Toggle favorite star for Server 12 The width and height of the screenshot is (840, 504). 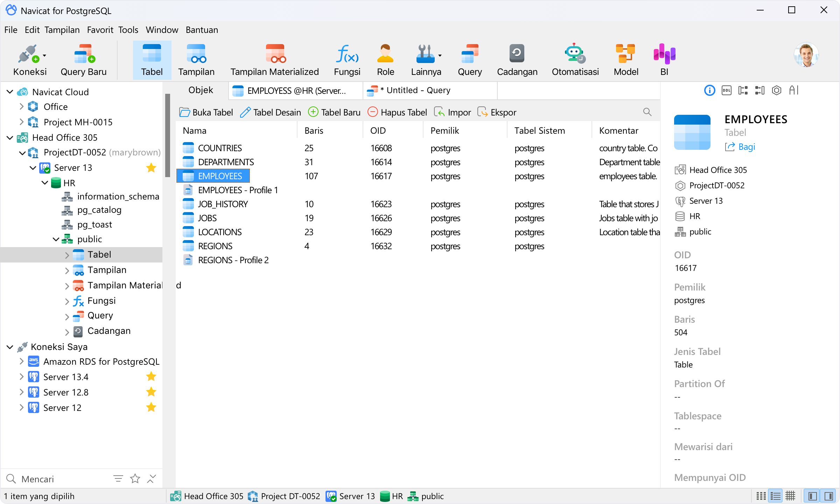[x=151, y=407]
